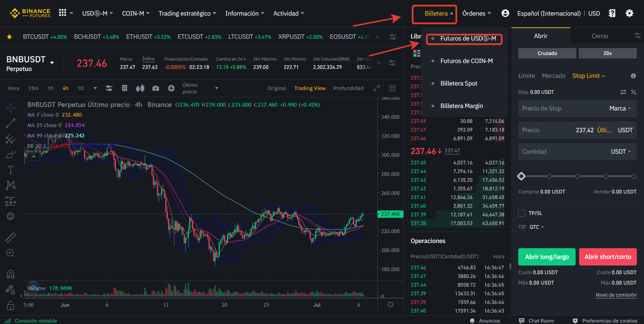Open more time intervals dropdown
The height and width of the screenshot is (324, 644).
tap(95, 88)
